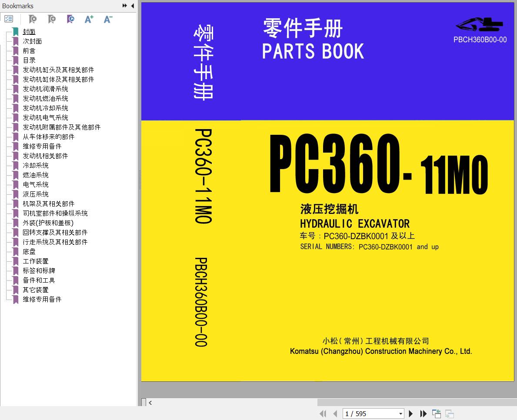Viewport: 517px width, 420px height.
Task: Click bookmark icon beside 其它装置
Action: point(16,290)
